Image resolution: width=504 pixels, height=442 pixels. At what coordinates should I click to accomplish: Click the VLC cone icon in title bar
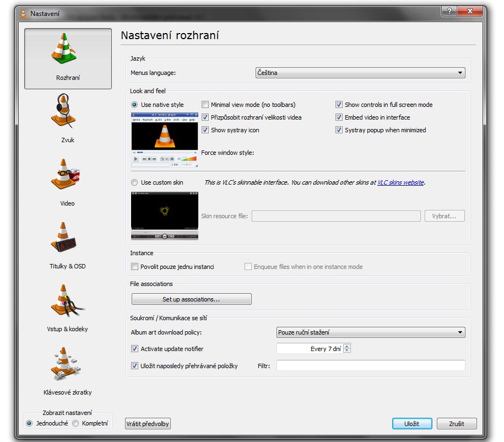coord(23,14)
